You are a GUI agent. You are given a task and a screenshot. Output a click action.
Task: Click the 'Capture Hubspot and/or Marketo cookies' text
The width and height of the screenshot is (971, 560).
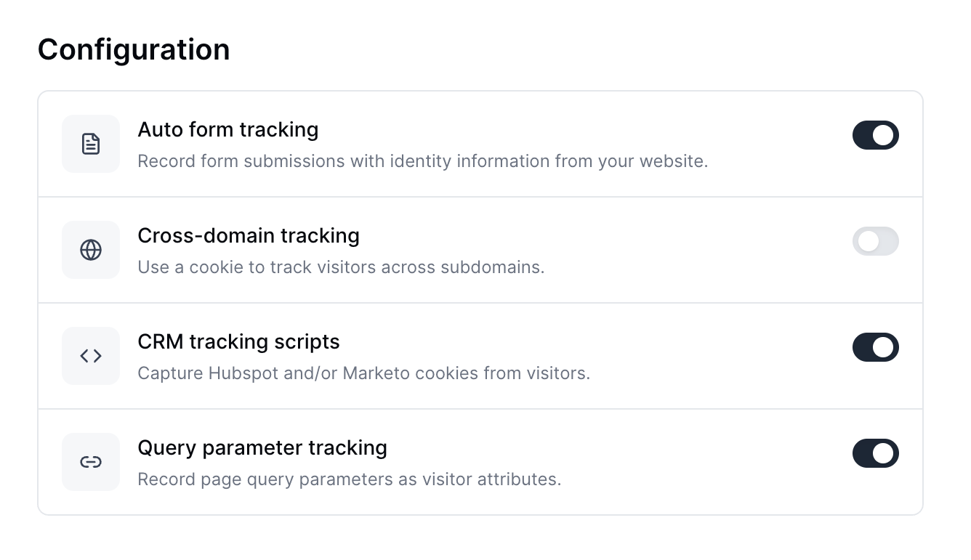(363, 373)
